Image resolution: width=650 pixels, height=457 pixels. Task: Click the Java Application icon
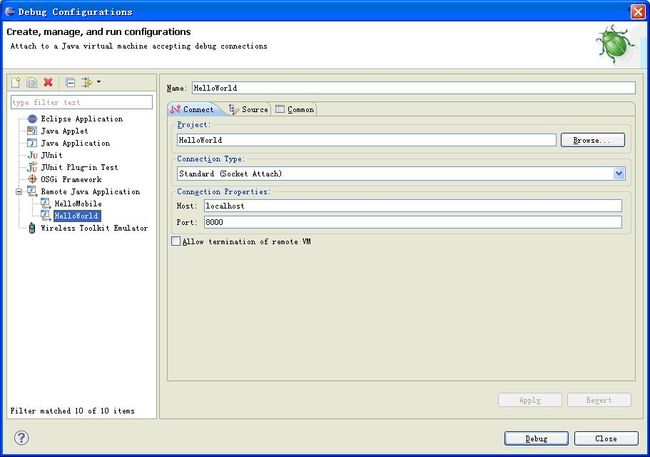click(32, 143)
